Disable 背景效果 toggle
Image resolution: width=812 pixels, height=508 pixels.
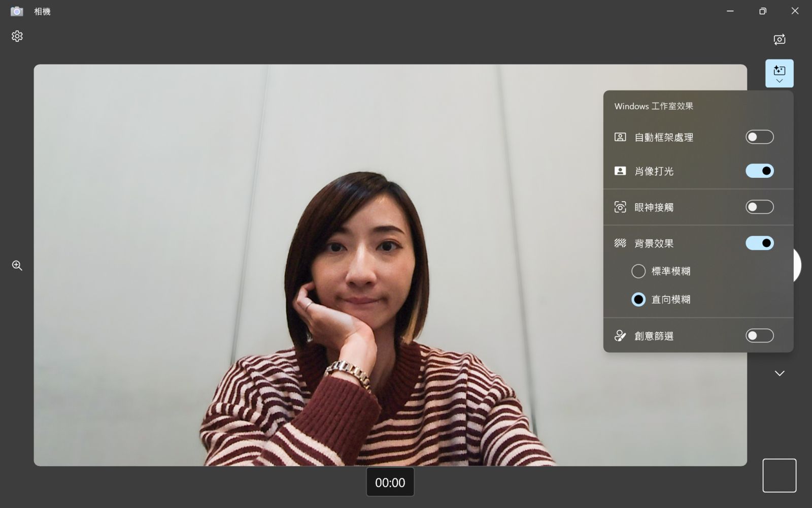[x=760, y=243]
